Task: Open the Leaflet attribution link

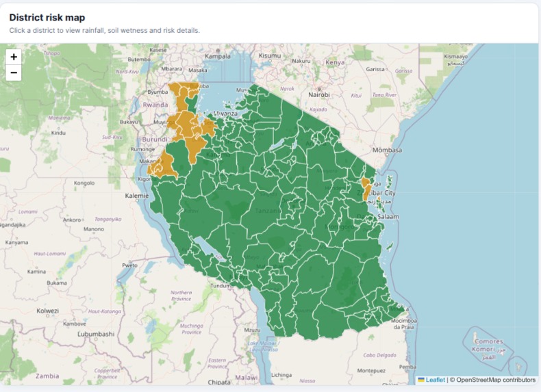Action: 435,380
